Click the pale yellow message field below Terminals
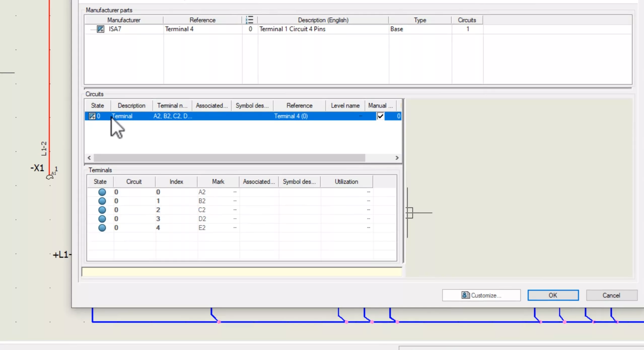 click(242, 272)
